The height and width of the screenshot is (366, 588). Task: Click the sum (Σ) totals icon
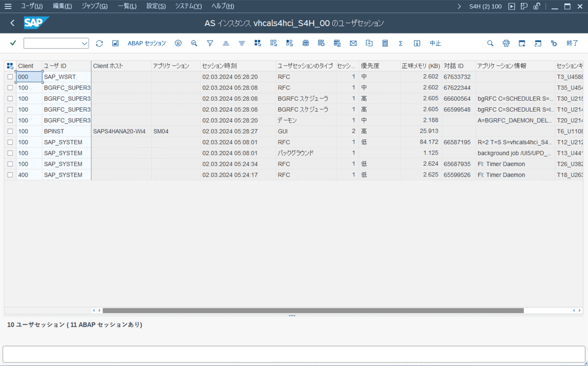click(400, 43)
